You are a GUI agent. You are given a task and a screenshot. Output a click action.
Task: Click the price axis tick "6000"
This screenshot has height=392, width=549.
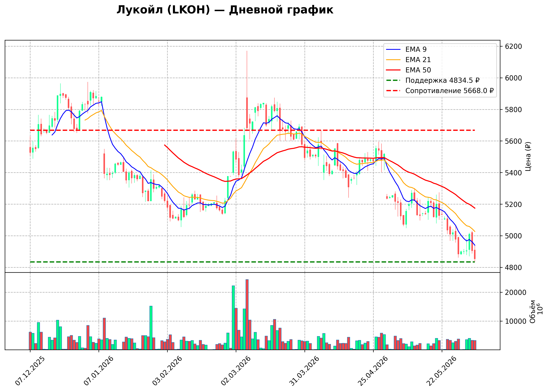513,78
